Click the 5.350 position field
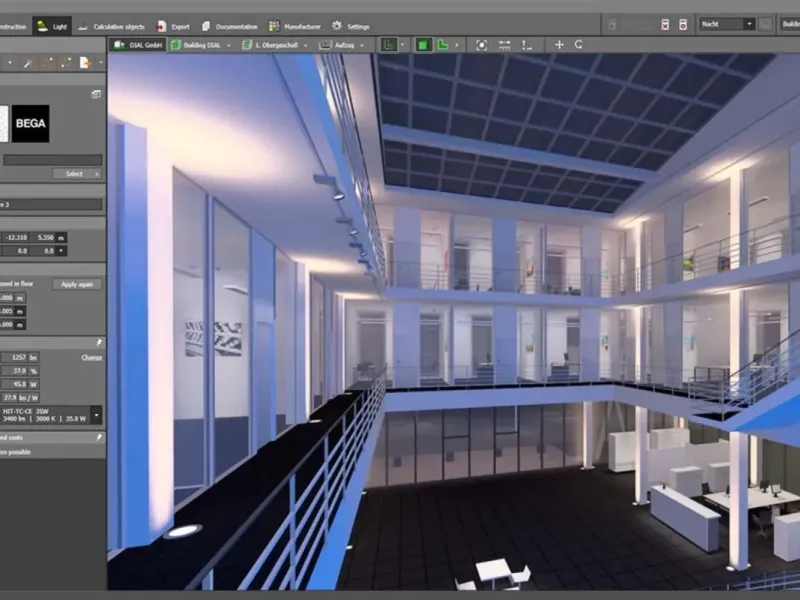800x600 pixels. click(43, 237)
